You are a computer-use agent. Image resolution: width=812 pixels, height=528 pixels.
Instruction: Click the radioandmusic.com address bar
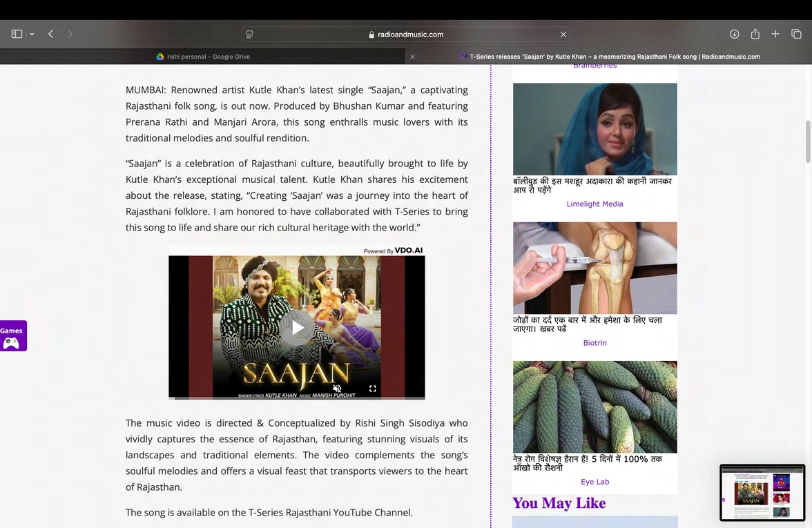pos(406,35)
